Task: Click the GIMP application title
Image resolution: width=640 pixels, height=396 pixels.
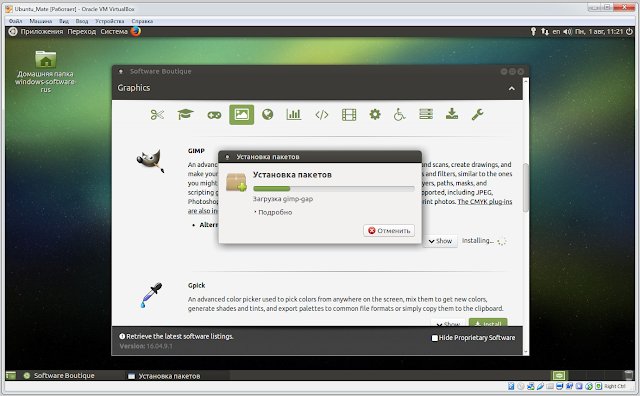Action: tap(196, 151)
